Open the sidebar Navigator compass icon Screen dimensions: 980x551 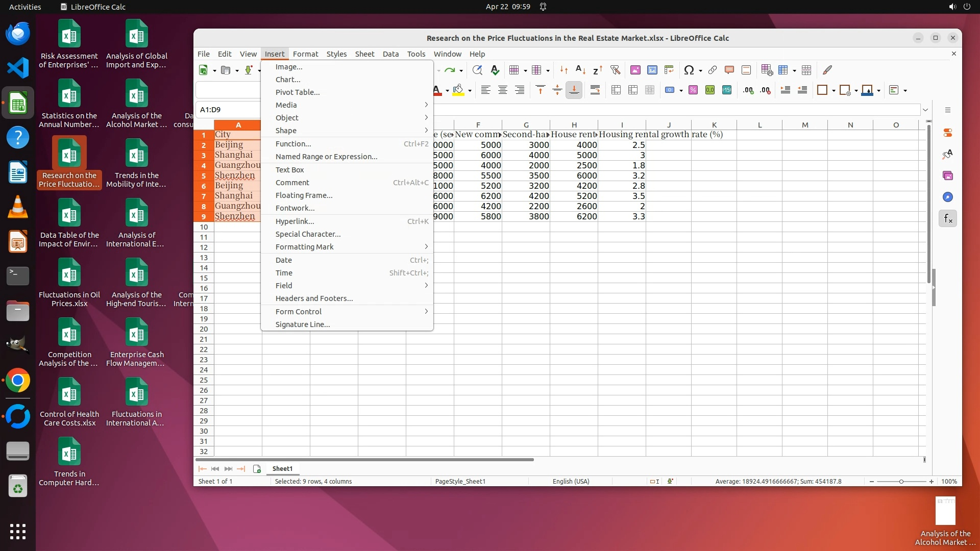tap(948, 197)
